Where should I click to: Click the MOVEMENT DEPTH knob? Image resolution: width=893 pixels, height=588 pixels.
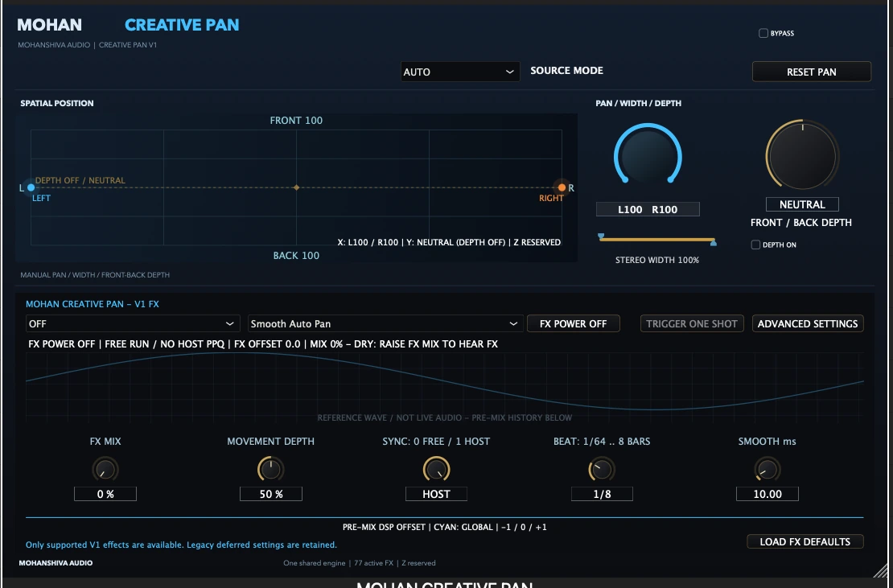pos(270,470)
